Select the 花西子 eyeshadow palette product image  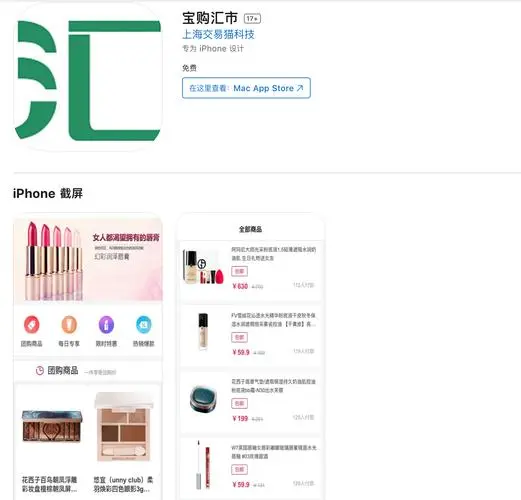coord(52,426)
